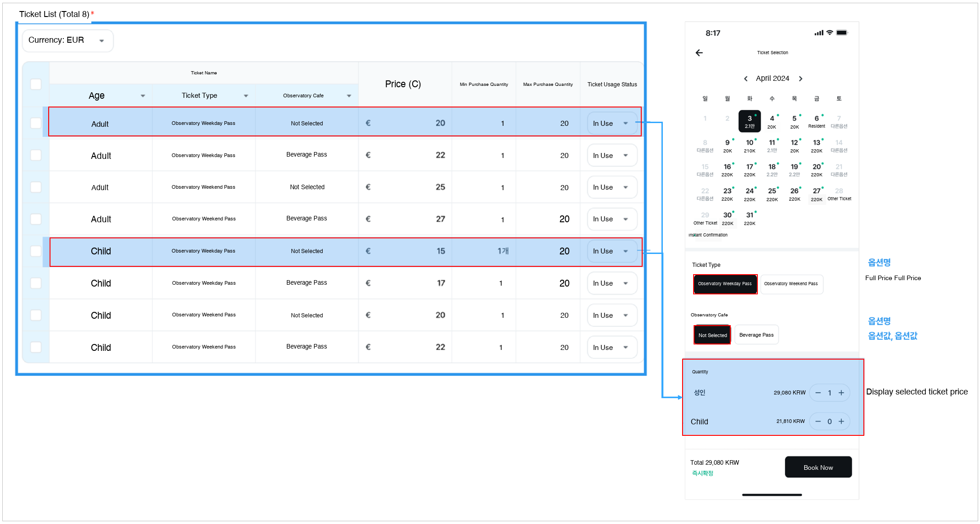Open In Use status for Child price 17 row
980x524 pixels.
(x=612, y=283)
